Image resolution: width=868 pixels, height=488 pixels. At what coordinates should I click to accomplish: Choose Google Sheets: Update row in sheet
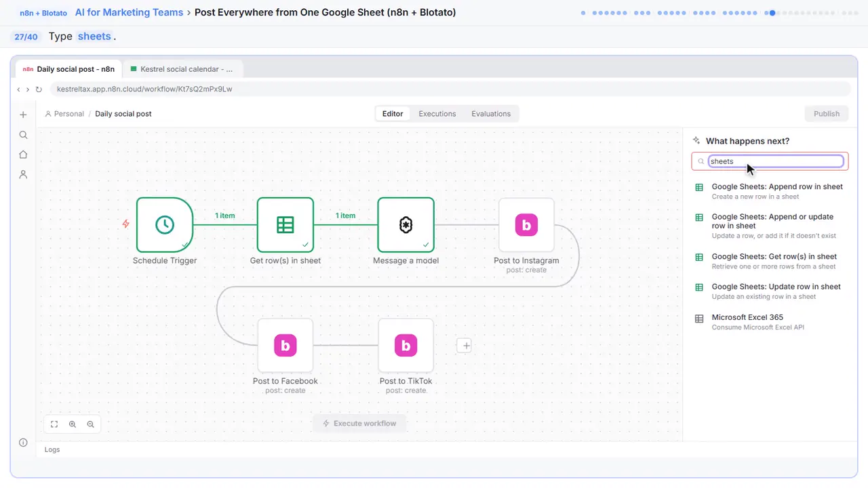pyautogui.click(x=770, y=291)
